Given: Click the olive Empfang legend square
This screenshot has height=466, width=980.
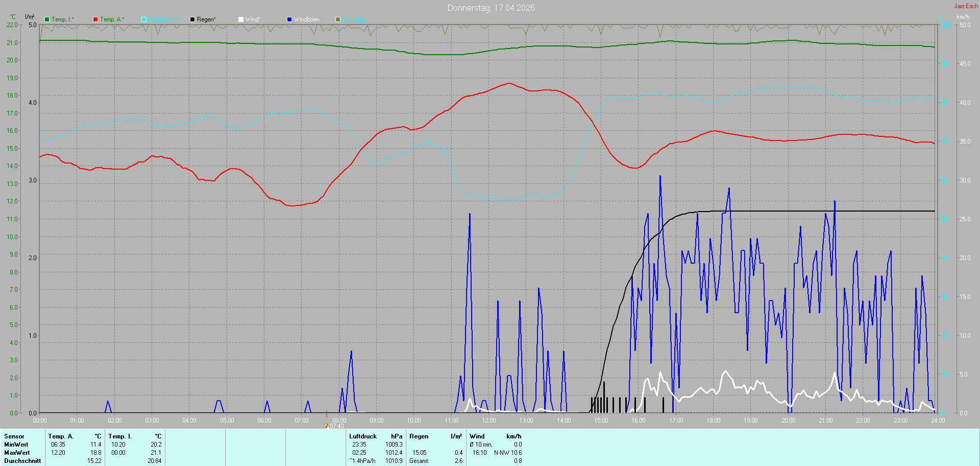Looking at the screenshot, I should tap(338, 19).
